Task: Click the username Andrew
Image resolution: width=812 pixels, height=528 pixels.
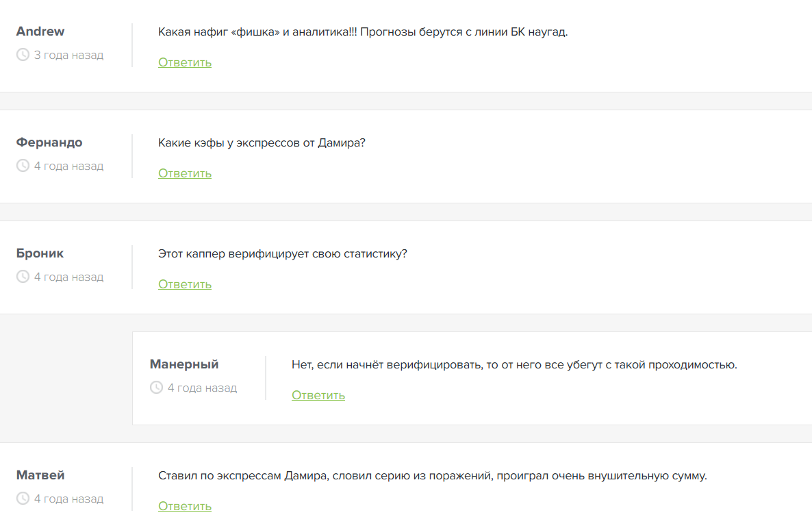Action: point(40,32)
